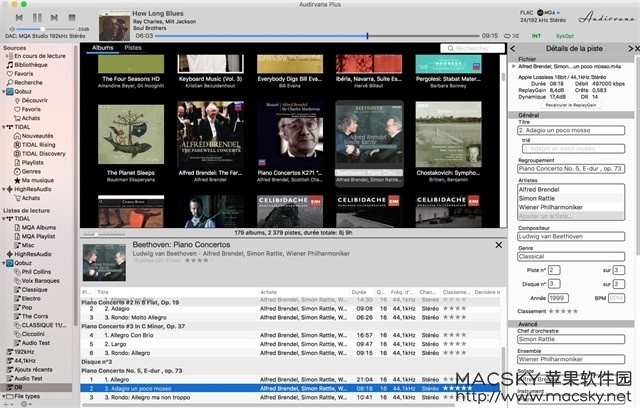Switch to the Albums tab
Image resolution: width=640 pixels, height=408 pixels.
point(102,48)
